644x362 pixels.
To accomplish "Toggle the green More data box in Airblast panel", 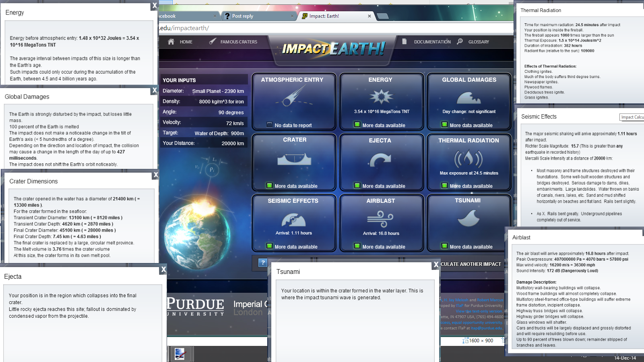I will click(x=357, y=246).
